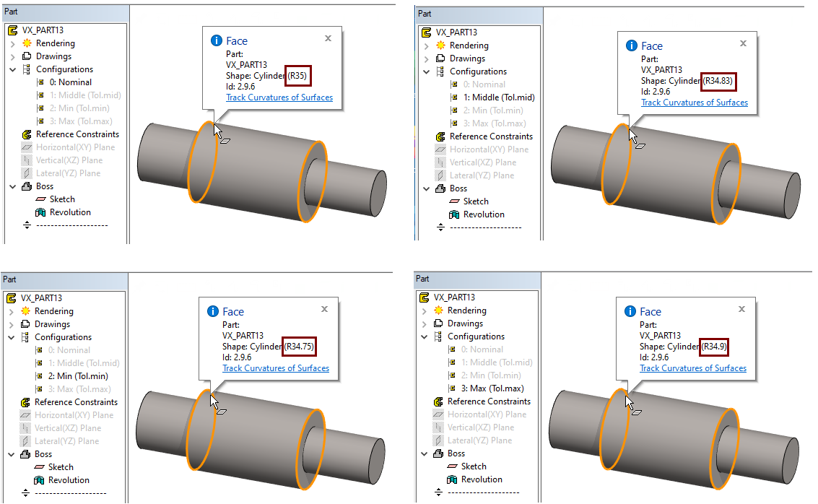The width and height of the screenshot is (818, 504).
Task: Click the Rendering sun icon in R35 view
Action: coord(27,43)
